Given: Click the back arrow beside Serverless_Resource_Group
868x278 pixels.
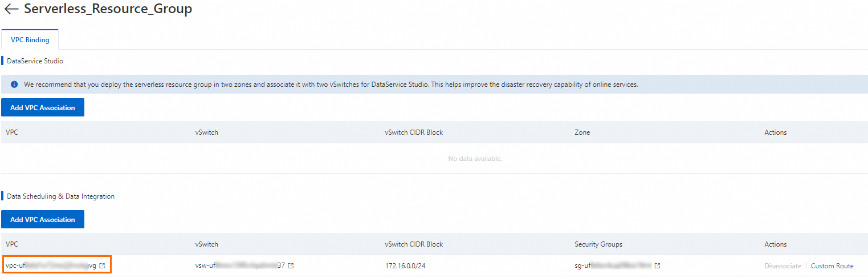Looking at the screenshot, I should (x=11, y=10).
